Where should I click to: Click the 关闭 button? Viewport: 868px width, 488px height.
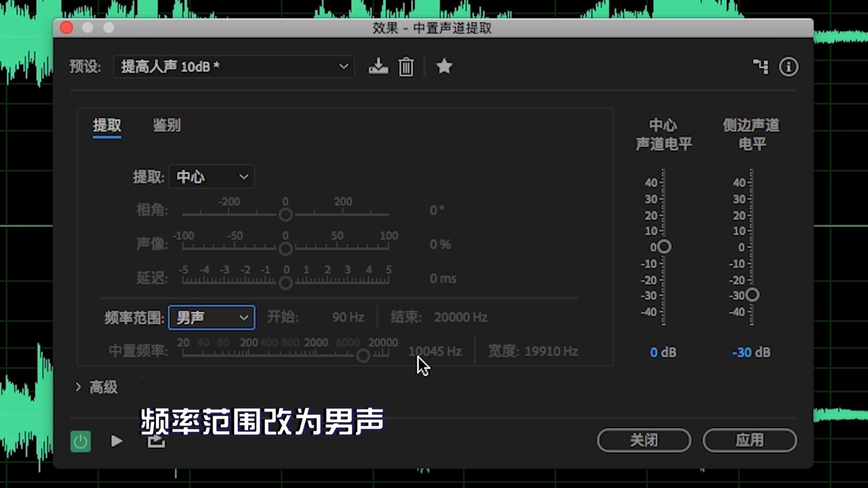click(644, 440)
